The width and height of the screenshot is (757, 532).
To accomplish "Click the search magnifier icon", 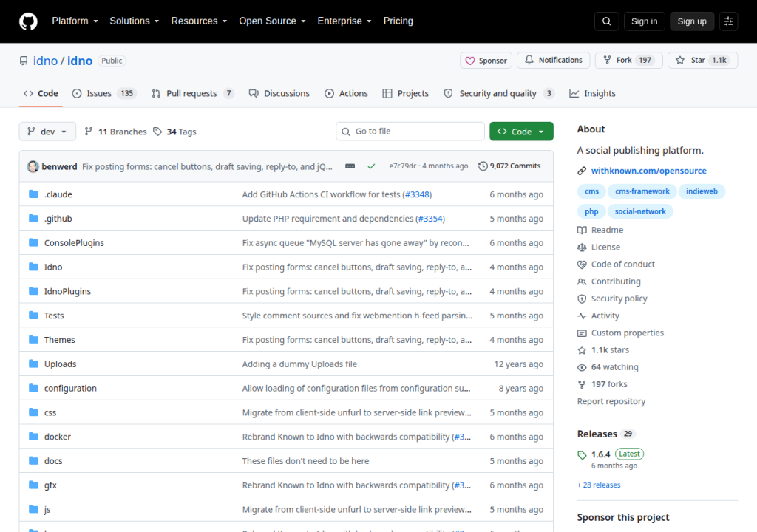I will pyautogui.click(x=606, y=21).
